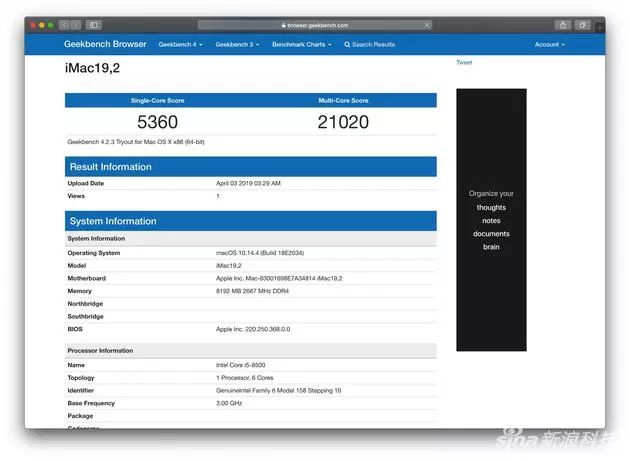630x461 pixels.
Task: Stop loading with address bar X
Action: click(x=427, y=25)
